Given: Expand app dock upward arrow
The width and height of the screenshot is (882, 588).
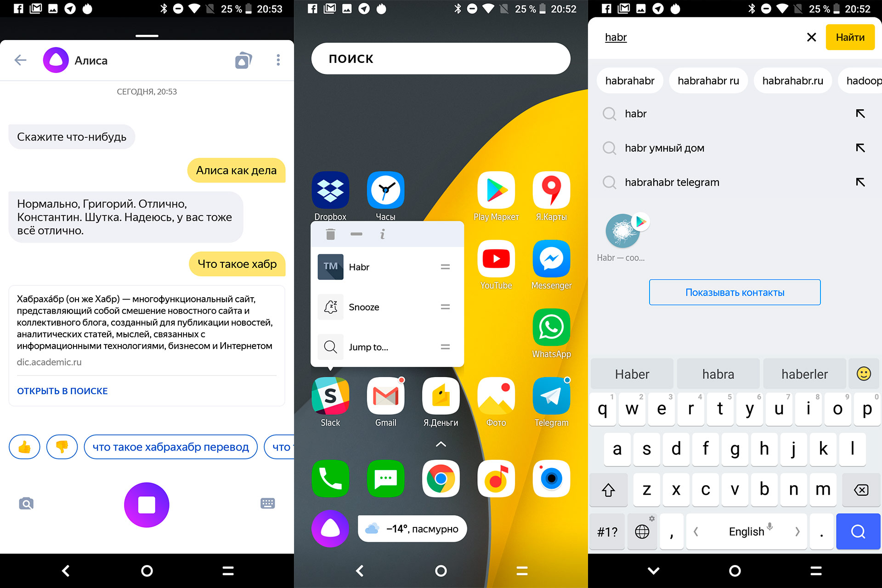Looking at the screenshot, I should [441, 441].
